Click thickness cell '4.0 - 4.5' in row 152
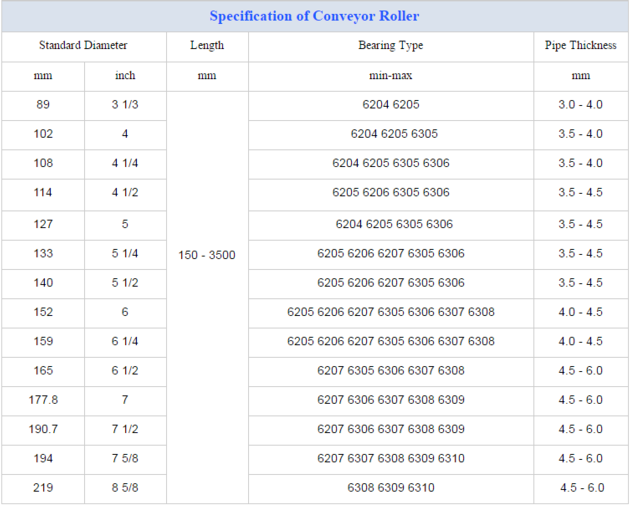This screenshot has width=630, height=505. point(581,312)
